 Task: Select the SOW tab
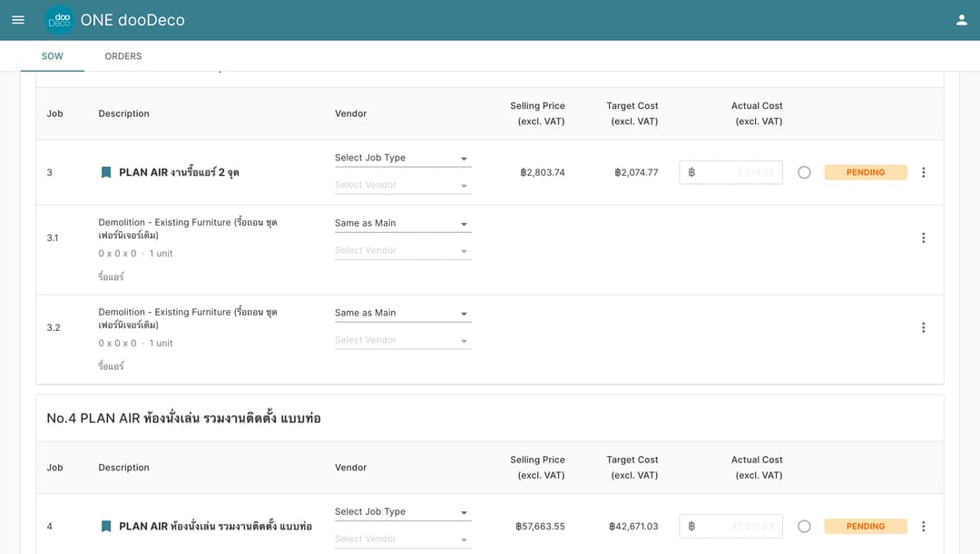pos(53,56)
